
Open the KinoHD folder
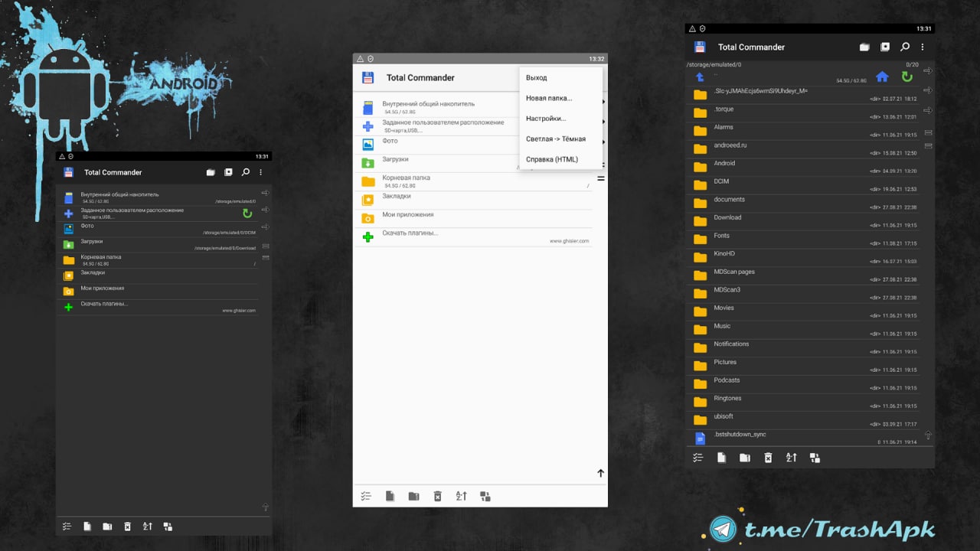coord(805,257)
